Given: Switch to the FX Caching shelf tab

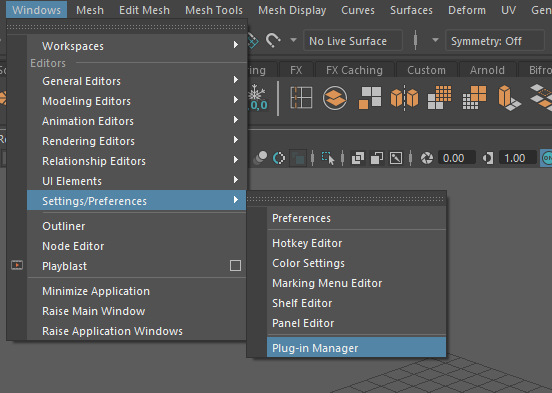Looking at the screenshot, I should coord(354,70).
